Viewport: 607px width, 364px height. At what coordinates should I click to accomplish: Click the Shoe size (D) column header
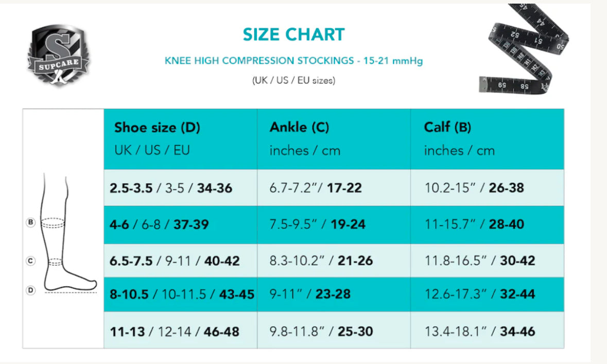[x=157, y=127]
